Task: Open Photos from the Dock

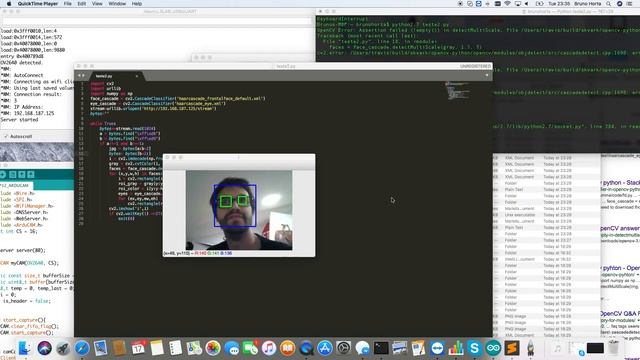Action: click(x=213, y=348)
